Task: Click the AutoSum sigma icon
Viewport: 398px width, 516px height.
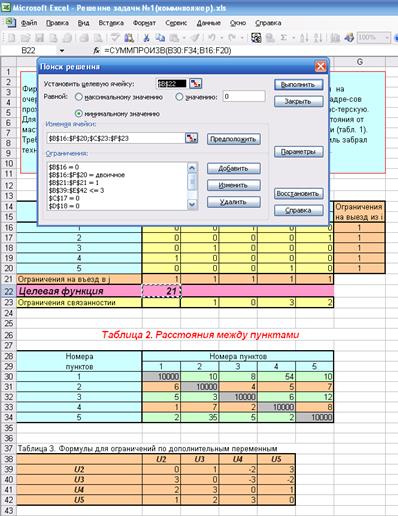Action: pyautogui.click(x=283, y=38)
